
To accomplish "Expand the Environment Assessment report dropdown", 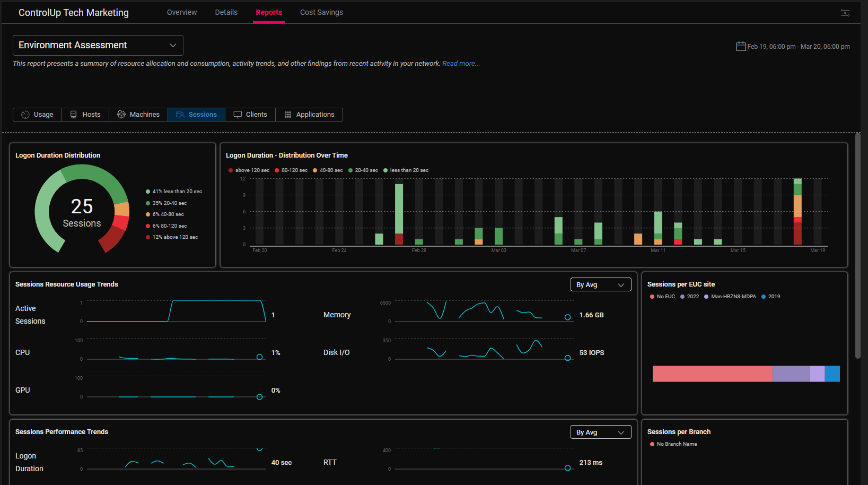I will [x=98, y=46].
